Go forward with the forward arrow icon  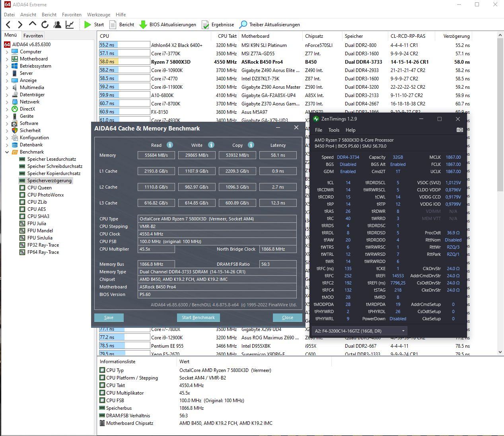[x=20, y=25]
